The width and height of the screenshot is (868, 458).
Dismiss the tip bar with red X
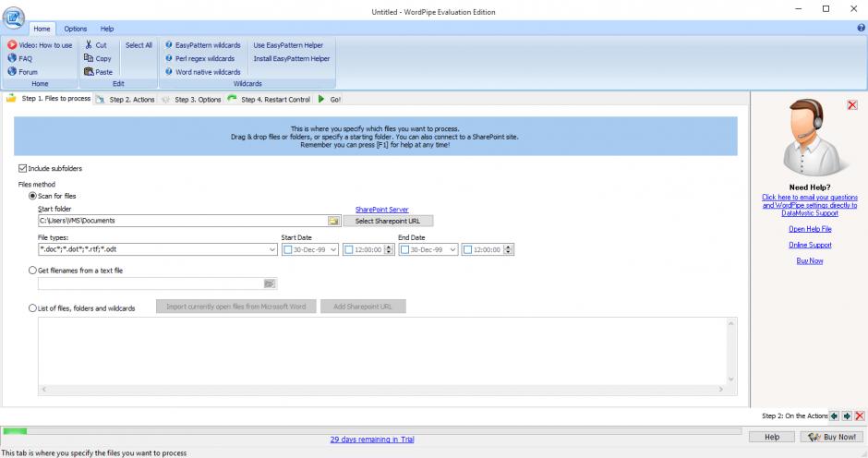point(859,416)
